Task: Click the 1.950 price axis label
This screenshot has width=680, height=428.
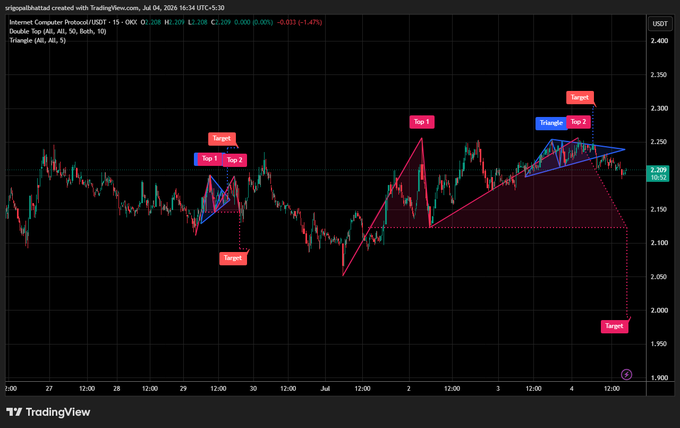Action: [x=659, y=344]
